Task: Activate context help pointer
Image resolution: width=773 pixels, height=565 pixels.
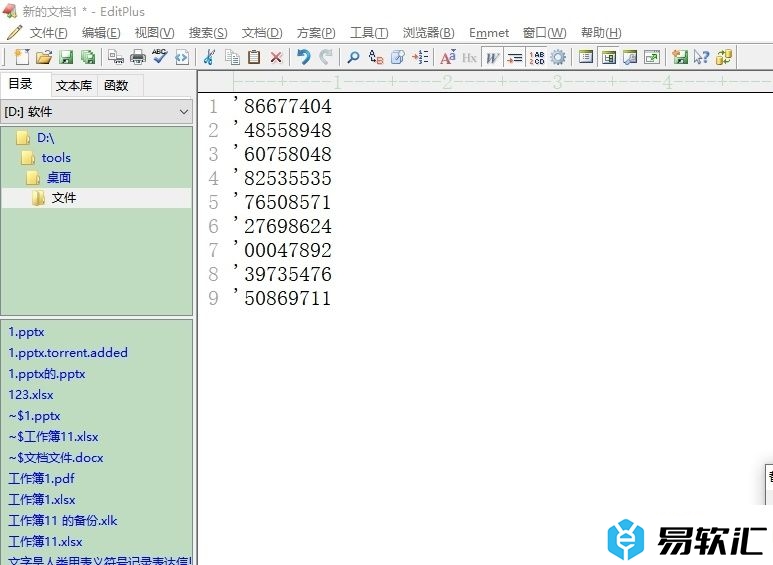Action: coord(702,58)
